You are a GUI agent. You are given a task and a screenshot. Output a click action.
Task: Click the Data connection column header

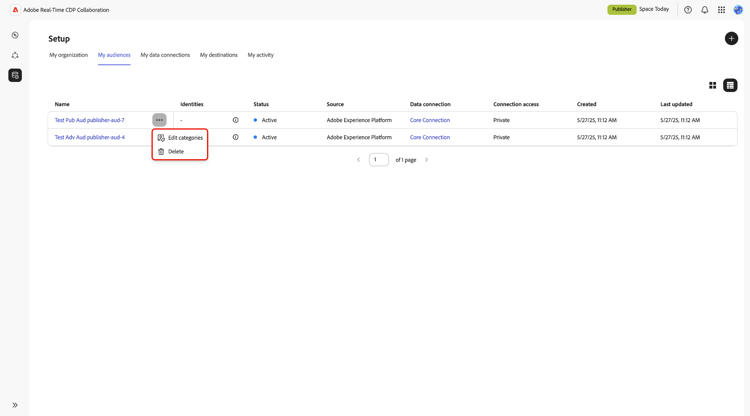430,104
